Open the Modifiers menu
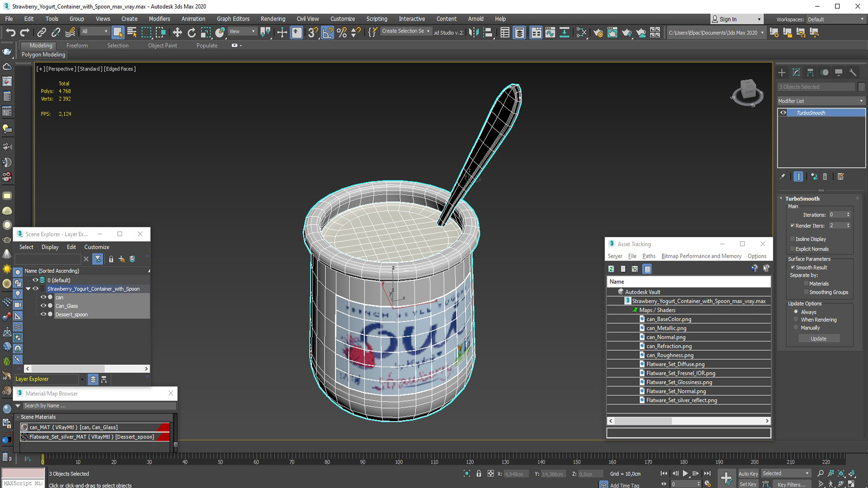 [159, 19]
